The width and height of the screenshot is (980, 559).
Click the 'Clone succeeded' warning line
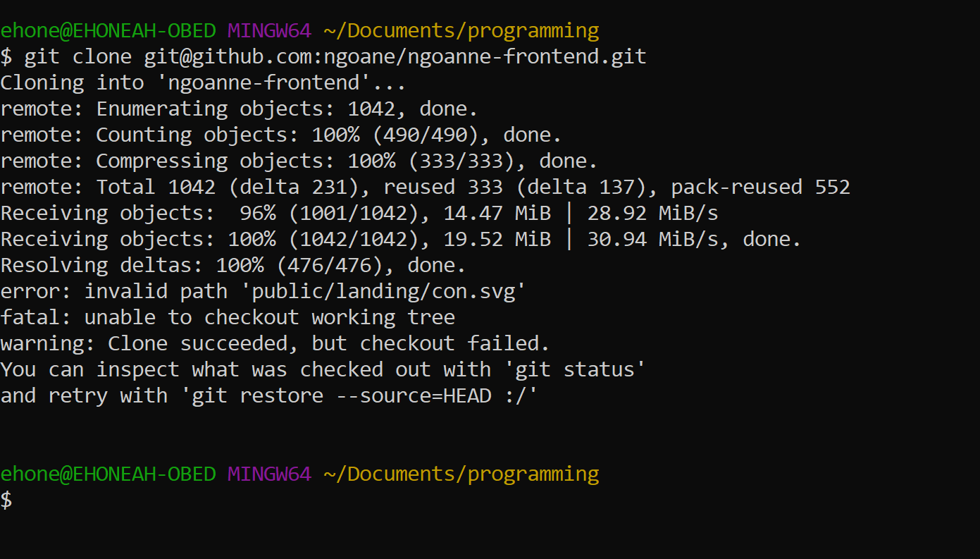coord(275,343)
